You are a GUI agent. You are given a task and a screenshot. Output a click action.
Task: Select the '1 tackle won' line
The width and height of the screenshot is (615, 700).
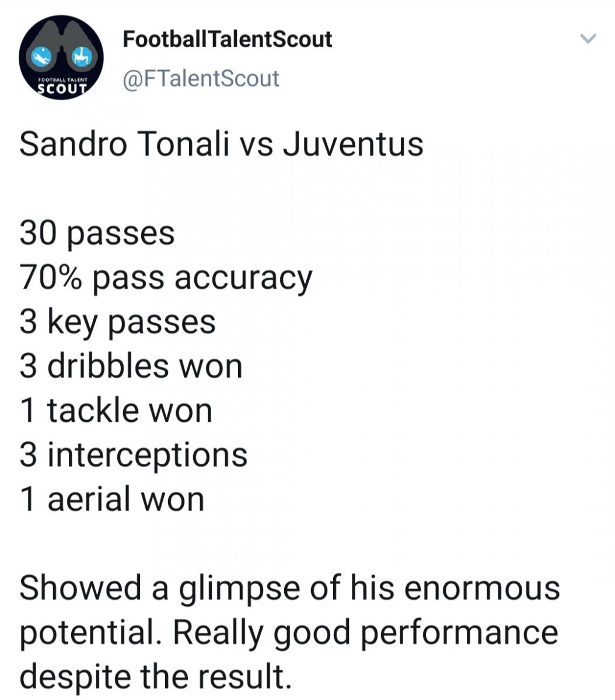(x=116, y=411)
